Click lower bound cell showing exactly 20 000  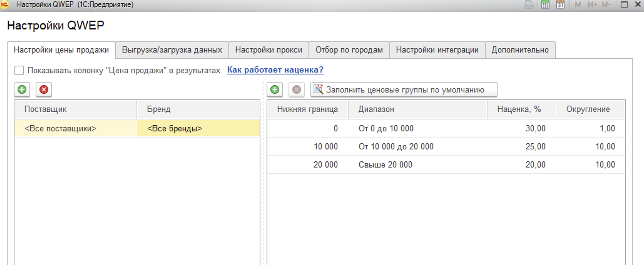click(x=308, y=165)
